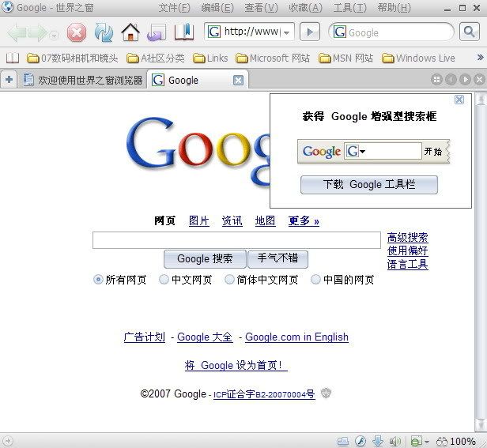Open the 文件(F) menu

174,7
